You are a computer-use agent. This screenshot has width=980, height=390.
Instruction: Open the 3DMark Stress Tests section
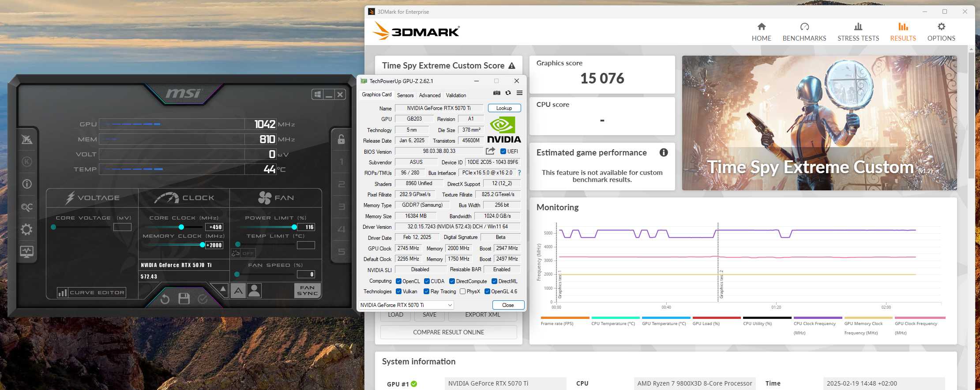[858, 32]
